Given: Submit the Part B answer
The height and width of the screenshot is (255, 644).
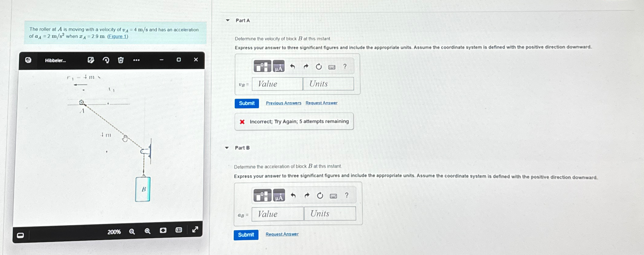Looking at the screenshot, I should (246, 235).
